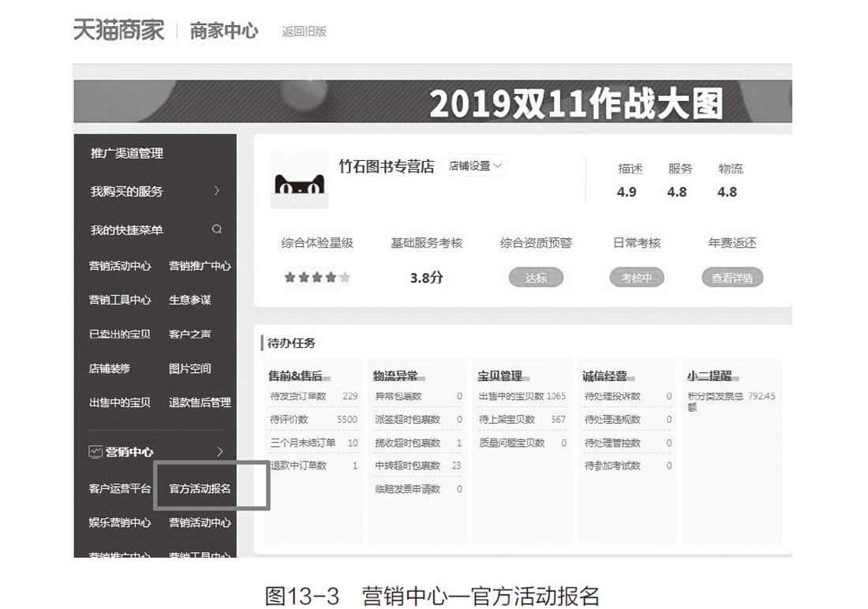Click the 达标 button
Image resolution: width=868 pixels, height=609 pixels.
[x=536, y=278]
